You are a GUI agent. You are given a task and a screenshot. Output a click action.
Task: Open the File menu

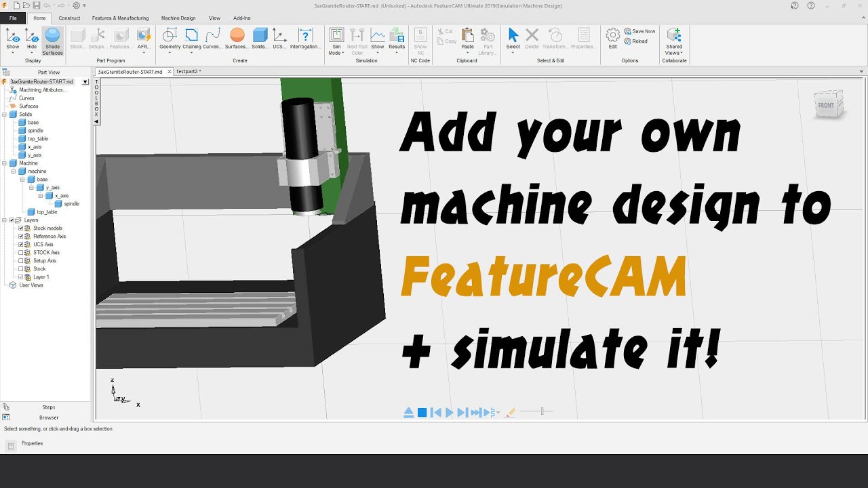coord(13,18)
